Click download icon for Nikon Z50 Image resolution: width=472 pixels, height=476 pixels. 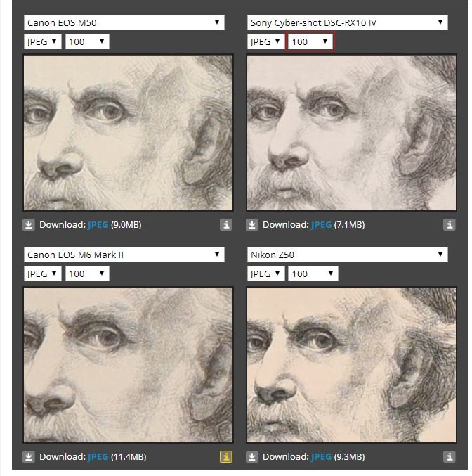point(251,457)
